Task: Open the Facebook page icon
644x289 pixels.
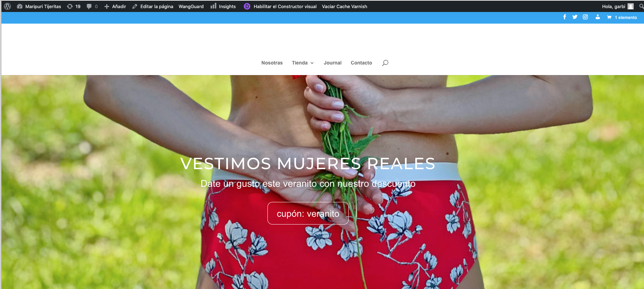Action: (564, 17)
